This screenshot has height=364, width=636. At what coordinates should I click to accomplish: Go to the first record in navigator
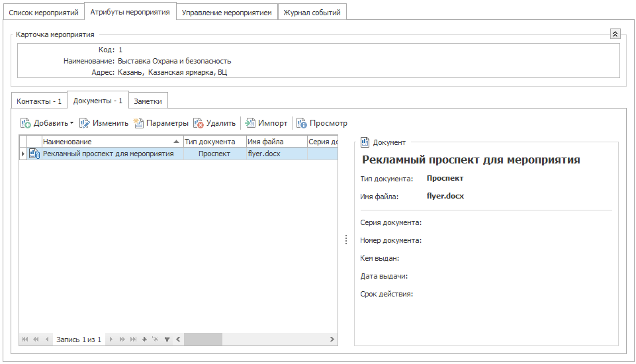(x=24, y=340)
